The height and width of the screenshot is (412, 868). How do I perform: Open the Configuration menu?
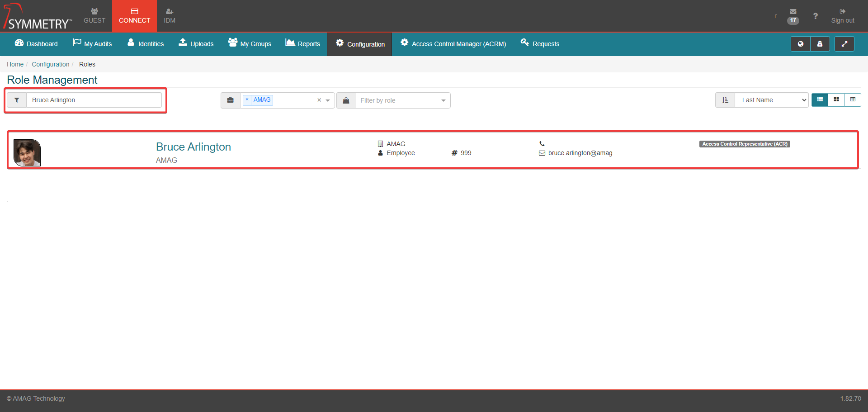tap(359, 44)
